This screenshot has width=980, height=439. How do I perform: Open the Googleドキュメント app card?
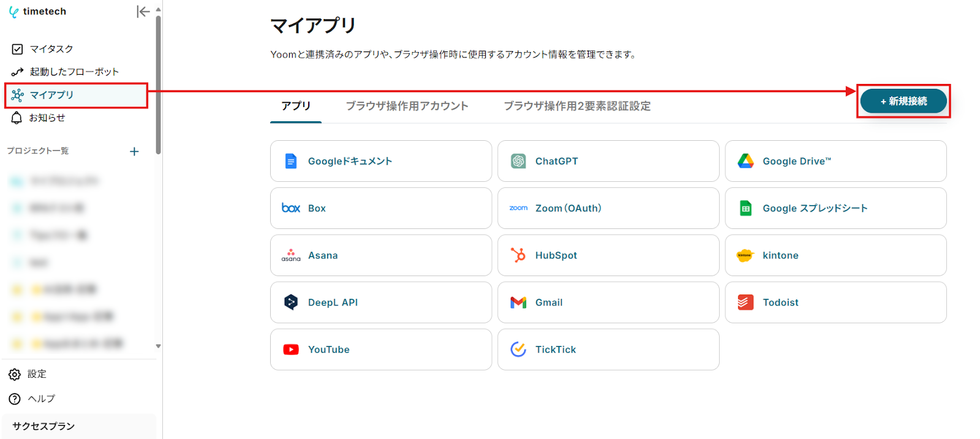pyautogui.click(x=381, y=161)
